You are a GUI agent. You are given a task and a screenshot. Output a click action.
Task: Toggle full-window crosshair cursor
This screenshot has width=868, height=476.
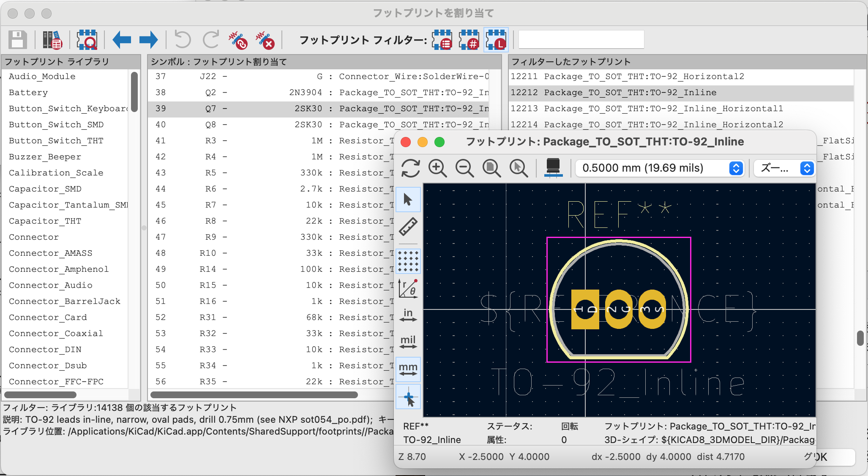[408, 397]
